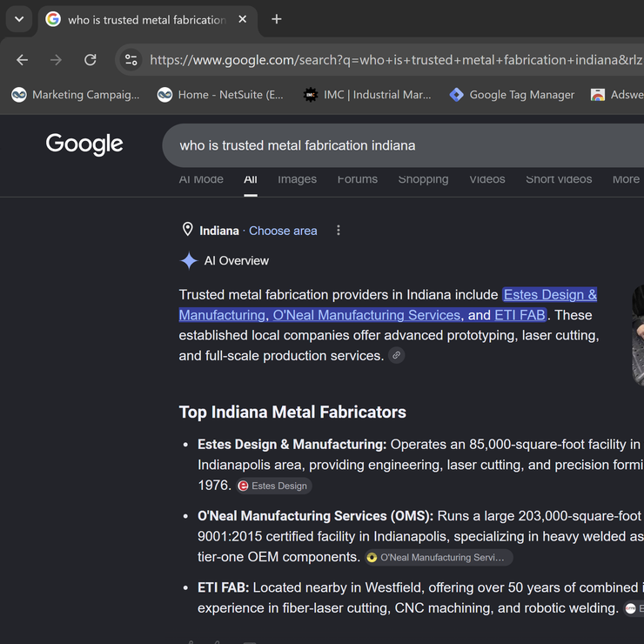The height and width of the screenshot is (644, 644).
Task: Click the O'Neal Manufacturing Servi... source chip
Action: coord(439,558)
